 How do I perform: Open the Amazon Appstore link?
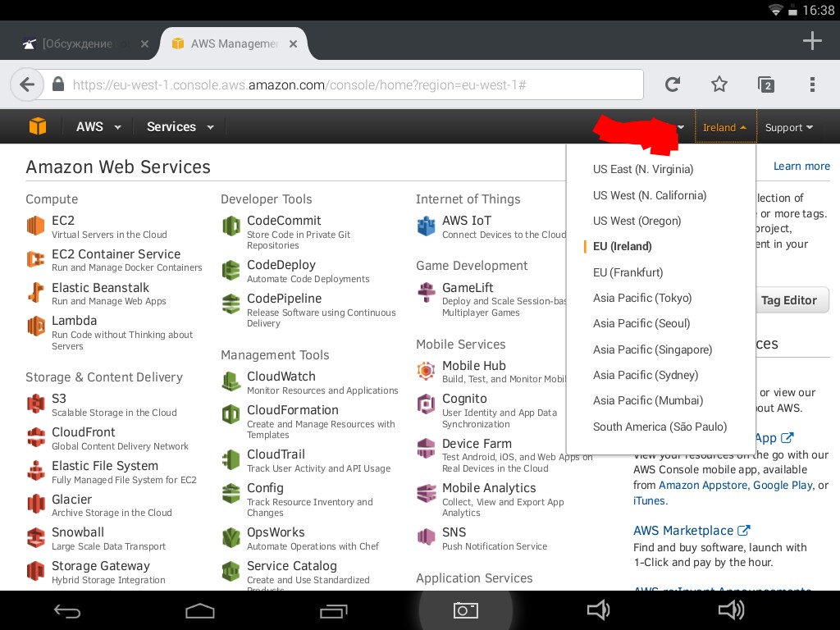point(702,485)
